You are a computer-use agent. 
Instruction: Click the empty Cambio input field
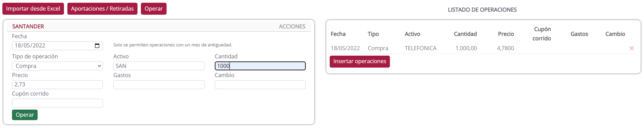point(260,85)
